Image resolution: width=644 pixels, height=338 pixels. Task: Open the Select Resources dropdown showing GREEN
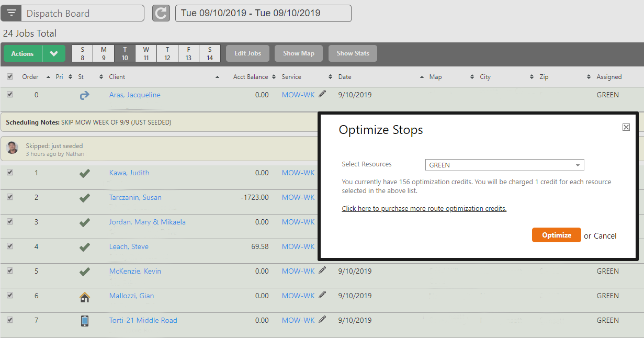[504, 165]
